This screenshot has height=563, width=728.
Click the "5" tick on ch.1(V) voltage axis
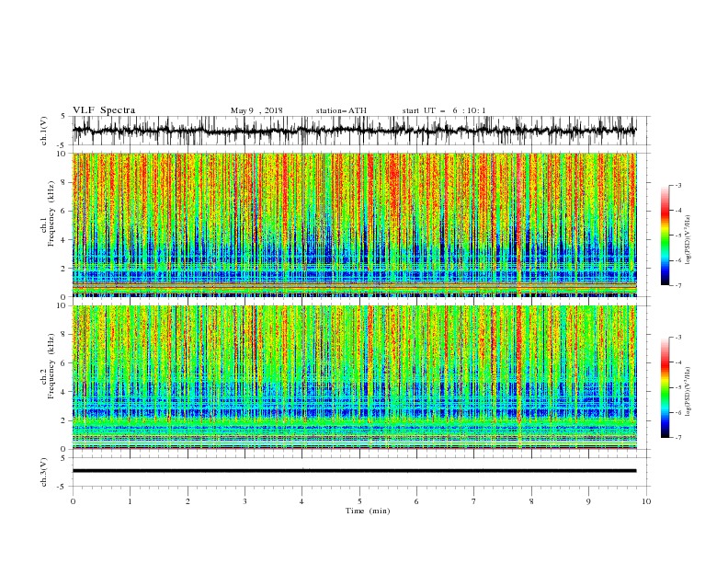pyautogui.click(x=63, y=116)
